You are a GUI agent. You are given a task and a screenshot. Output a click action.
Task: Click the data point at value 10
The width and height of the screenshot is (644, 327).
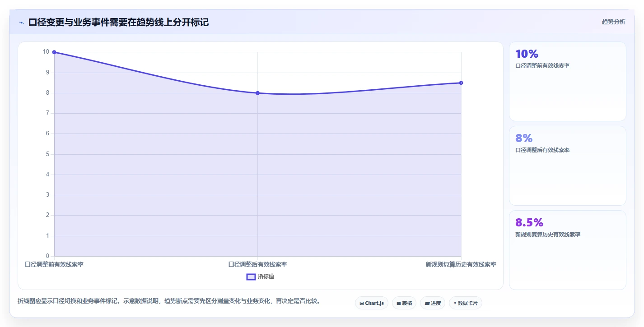[54, 52]
